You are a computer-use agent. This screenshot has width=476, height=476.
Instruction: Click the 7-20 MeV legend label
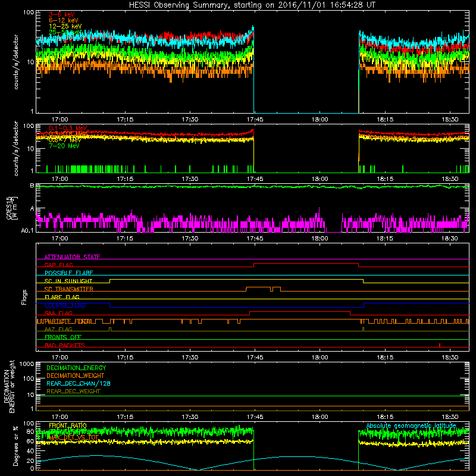pyautogui.click(x=64, y=146)
